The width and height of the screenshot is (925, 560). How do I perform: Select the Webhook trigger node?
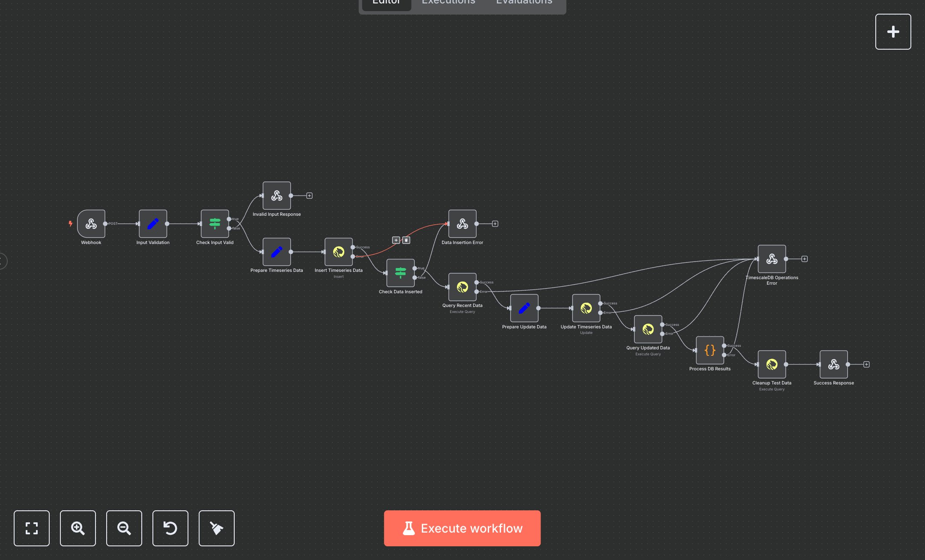[x=91, y=223]
